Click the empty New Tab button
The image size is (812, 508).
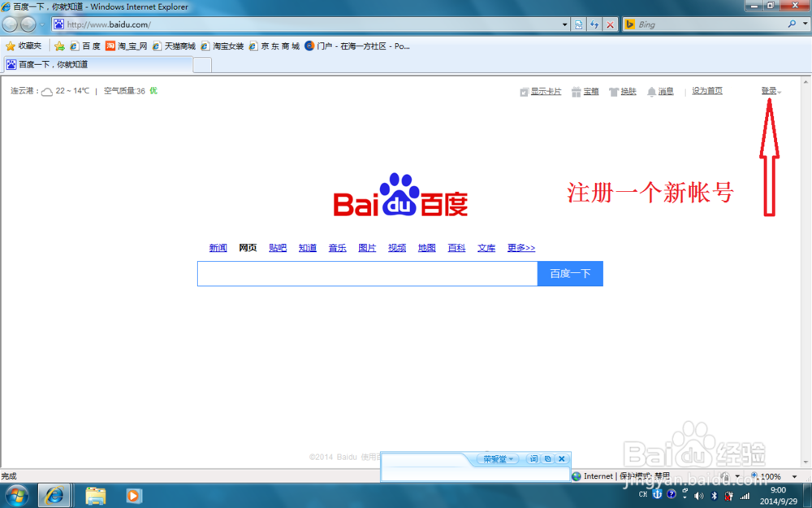click(x=202, y=65)
